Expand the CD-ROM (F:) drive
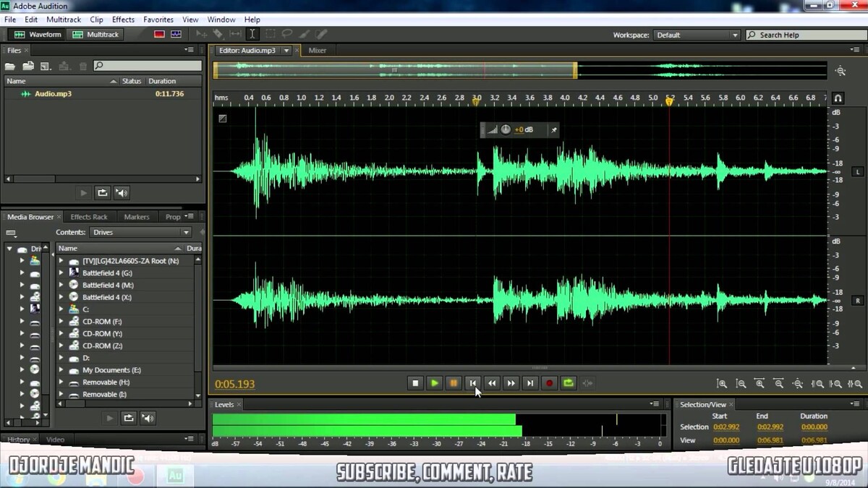868x488 pixels. point(61,322)
